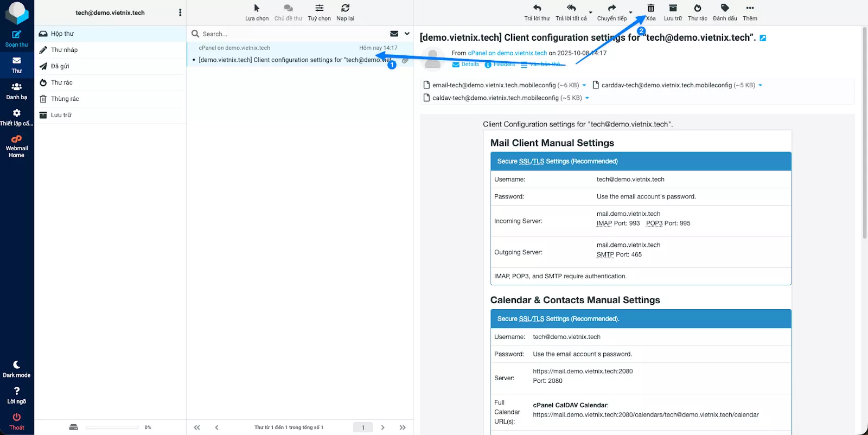868x435 pixels.
Task: Expand the forward dropdown arrow
Action: click(631, 12)
